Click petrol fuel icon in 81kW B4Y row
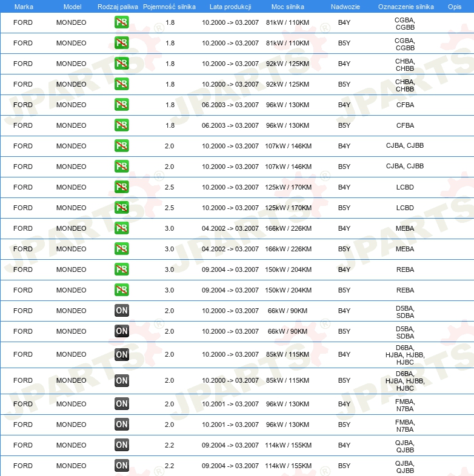The width and height of the screenshot is (474, 476). coord(122,22)
